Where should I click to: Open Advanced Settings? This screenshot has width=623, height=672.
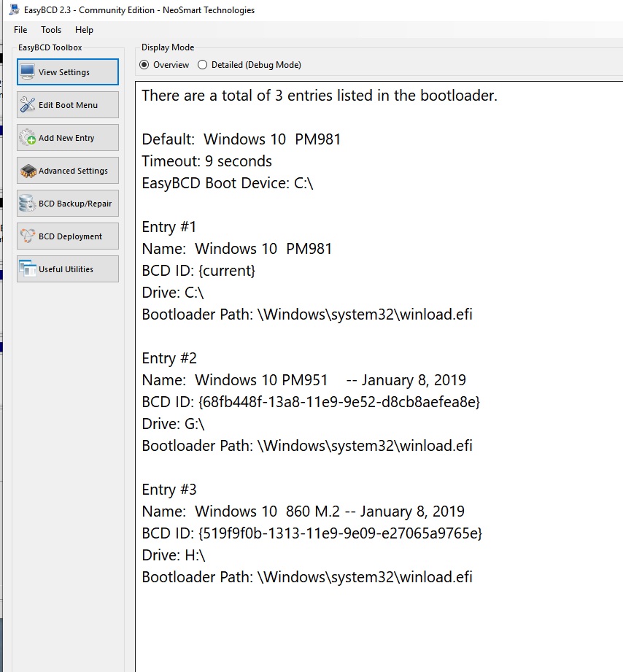68,171
